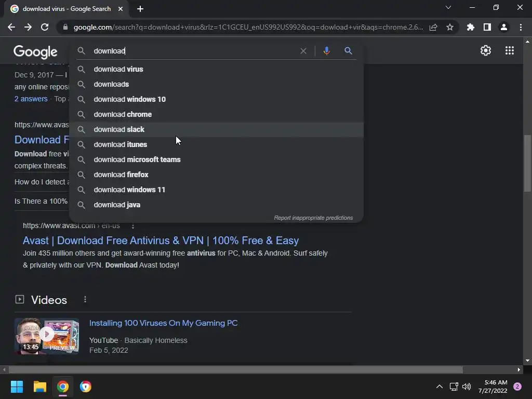Select suggestion download windows 10

point(217,99)
